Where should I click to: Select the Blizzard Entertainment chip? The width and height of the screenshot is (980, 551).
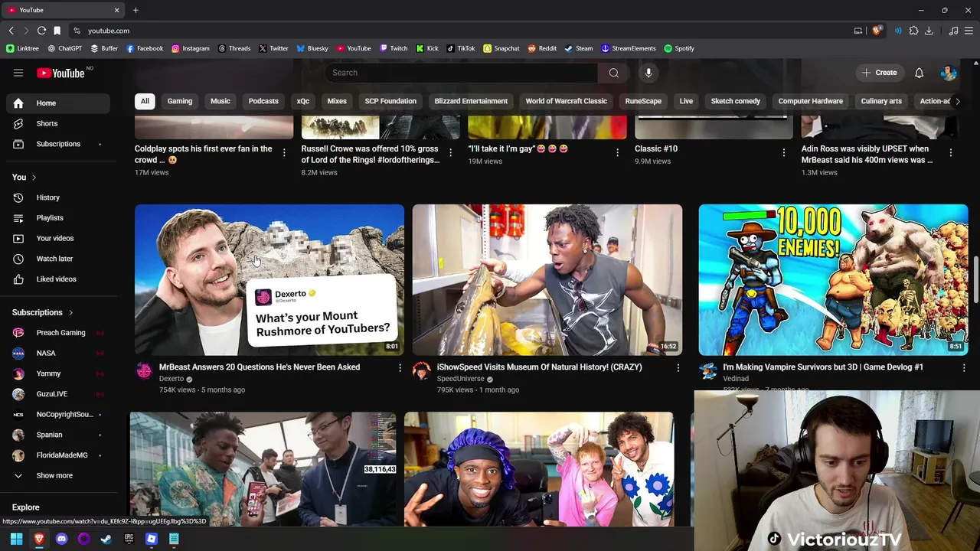[x=471, y=101]
